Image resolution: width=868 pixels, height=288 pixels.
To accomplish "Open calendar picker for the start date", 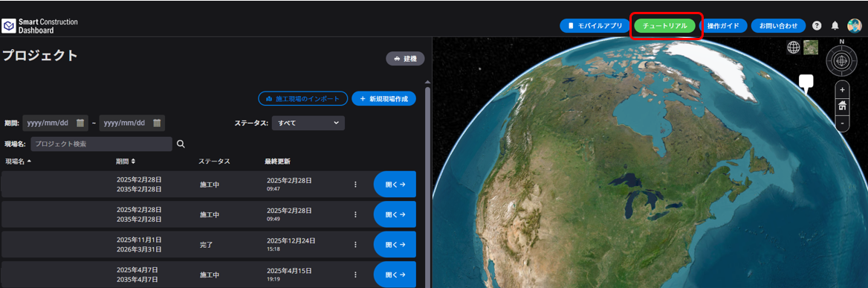I will pos(80,123).
